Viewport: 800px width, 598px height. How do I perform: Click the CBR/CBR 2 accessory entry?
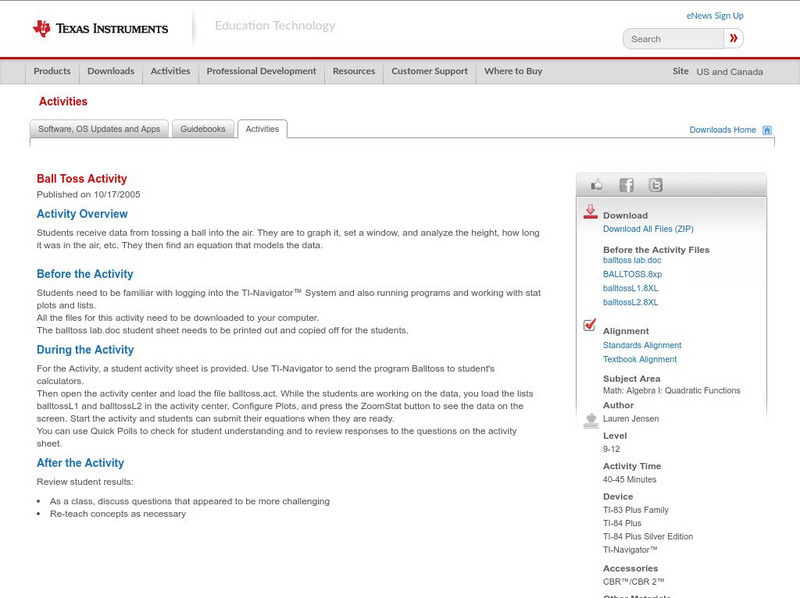tap(634, 582)
